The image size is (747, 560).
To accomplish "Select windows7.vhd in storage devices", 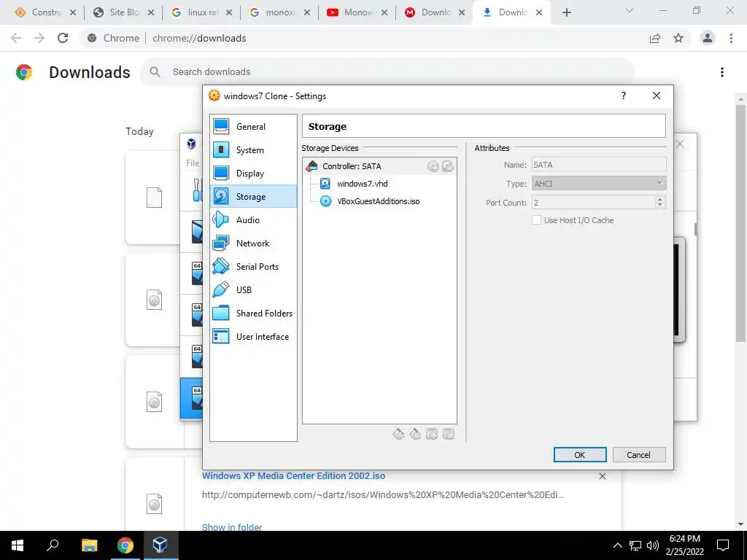I will click(x=362, y=184).
